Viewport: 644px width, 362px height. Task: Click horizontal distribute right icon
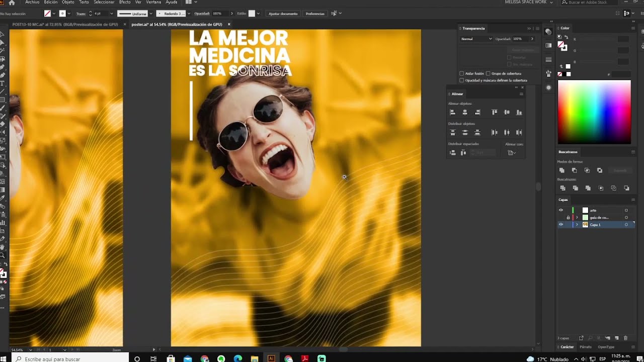coord(519,133)
